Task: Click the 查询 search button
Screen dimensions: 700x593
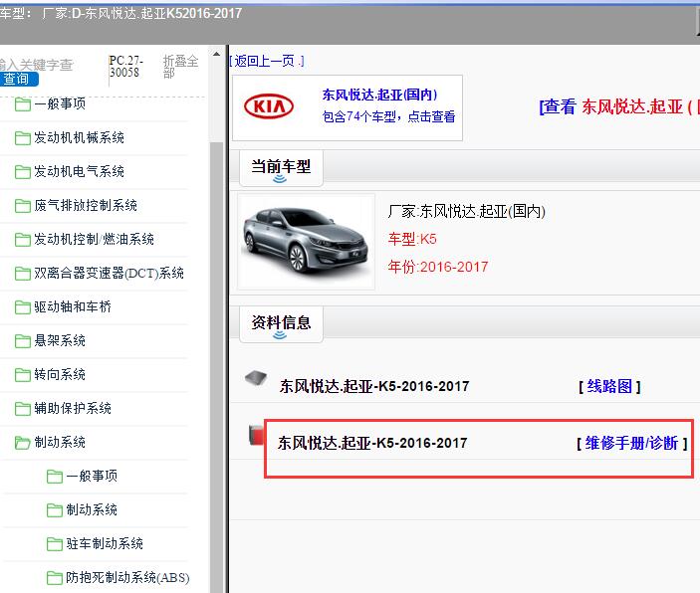Action: pyautogui.click(x=19, y=79)
